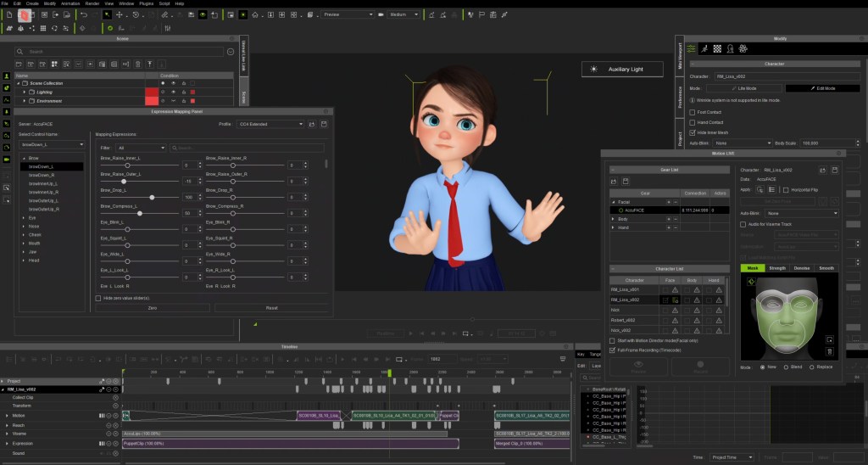Open the Plugins menu
This screenshot has height=465, width=868.
pos(146,3)
